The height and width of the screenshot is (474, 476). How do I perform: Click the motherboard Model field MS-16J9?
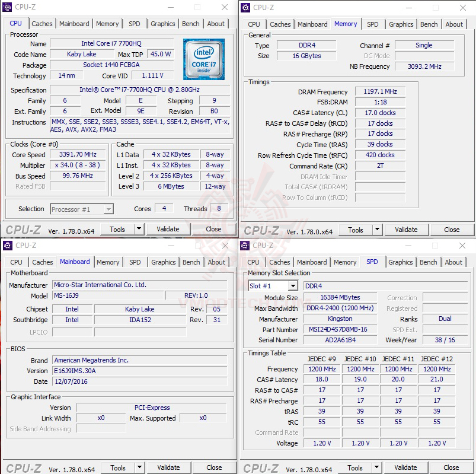click(x=108, y=295)
